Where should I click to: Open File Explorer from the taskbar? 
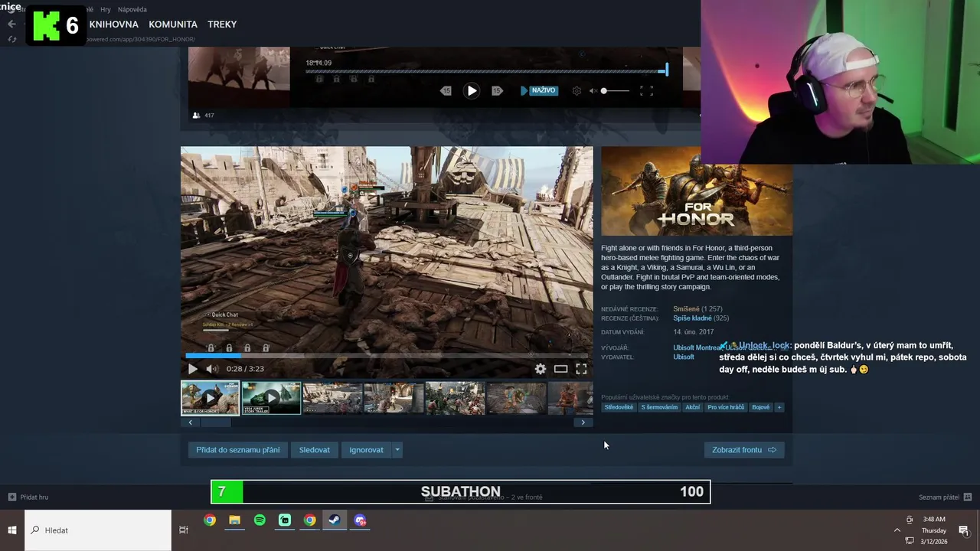click(234, 520)
